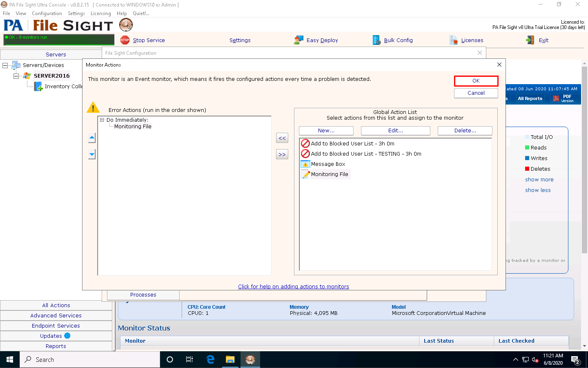Click the Exit door icon

[x=530, y=40]
